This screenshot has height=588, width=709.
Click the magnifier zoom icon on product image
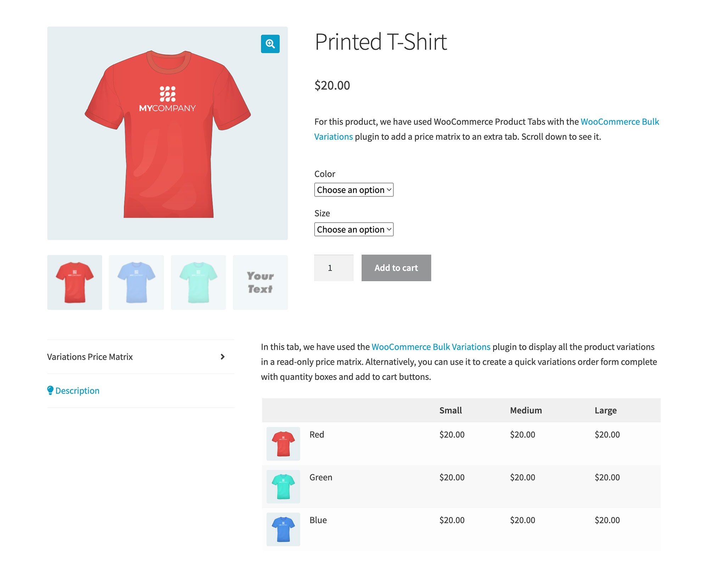[270, 44]
